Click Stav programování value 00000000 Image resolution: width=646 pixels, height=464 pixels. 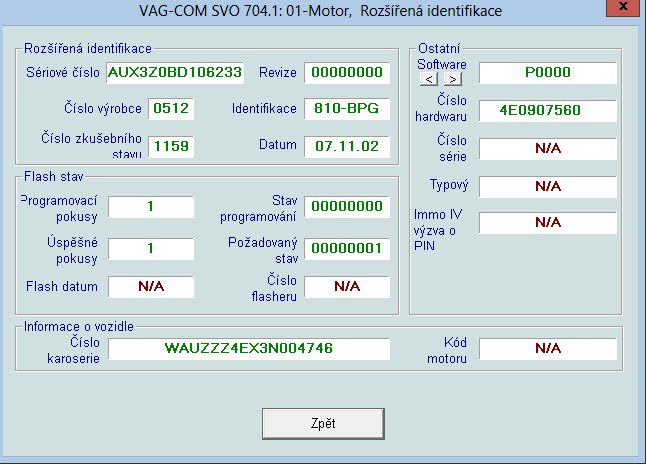click(x=347, y=206)
